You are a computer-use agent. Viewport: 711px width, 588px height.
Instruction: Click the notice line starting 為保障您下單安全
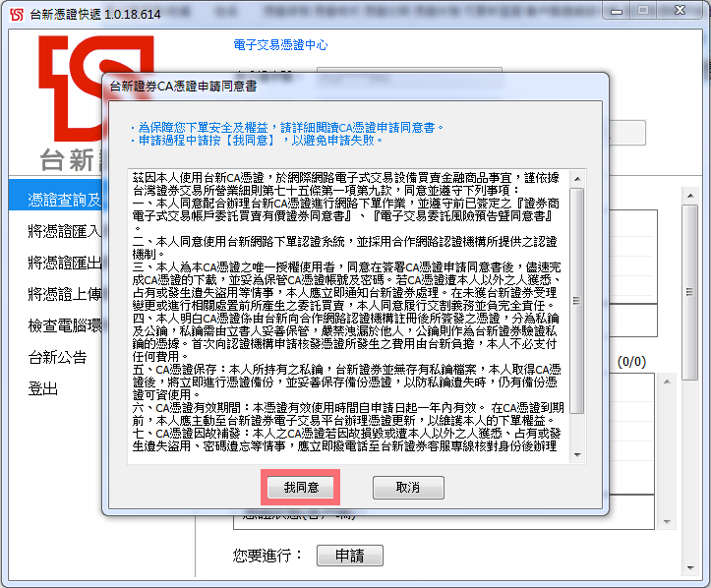pos(286,128)
